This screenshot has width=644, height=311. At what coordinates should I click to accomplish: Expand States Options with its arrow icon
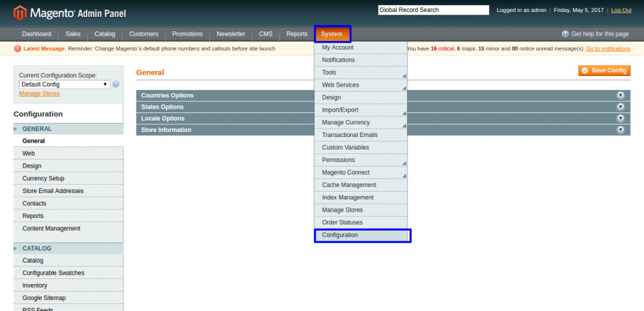coord(621,107)
